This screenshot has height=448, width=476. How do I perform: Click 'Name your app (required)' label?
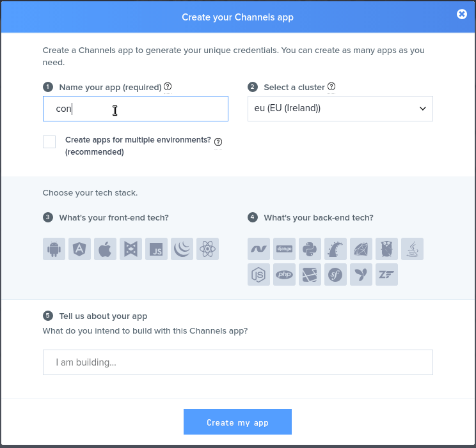(110, 88)
